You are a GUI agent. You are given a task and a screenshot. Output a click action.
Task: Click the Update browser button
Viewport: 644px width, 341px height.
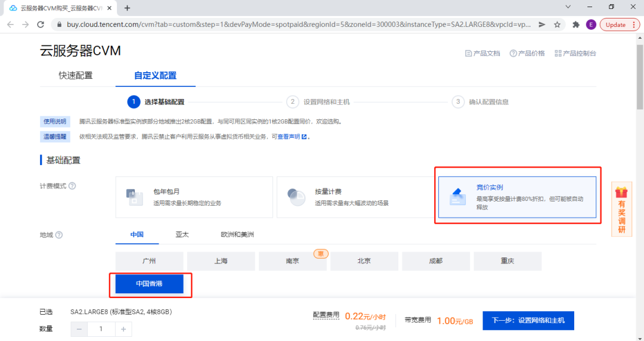coord(620,24)
